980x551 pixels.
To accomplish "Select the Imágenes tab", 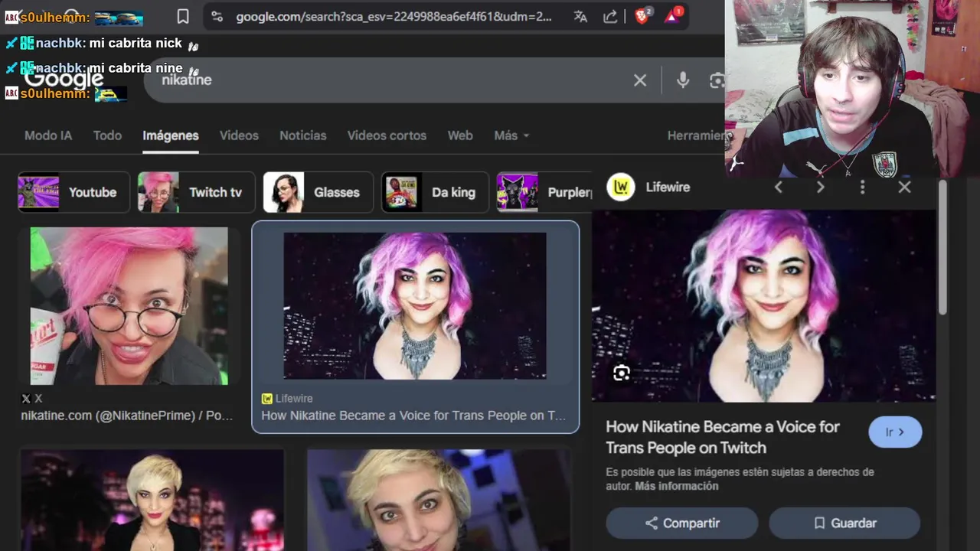I will (x=171, y=135).
